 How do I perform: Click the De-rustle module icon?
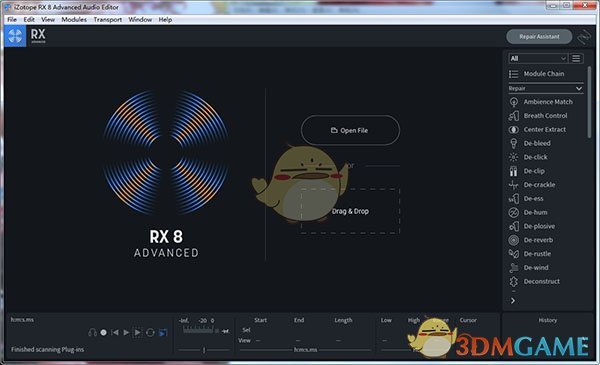point(514,254)
